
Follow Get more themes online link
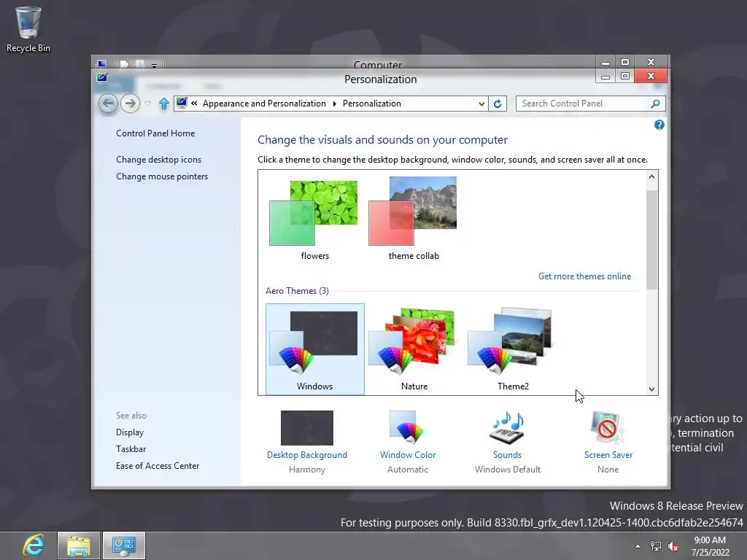[584, 276]
